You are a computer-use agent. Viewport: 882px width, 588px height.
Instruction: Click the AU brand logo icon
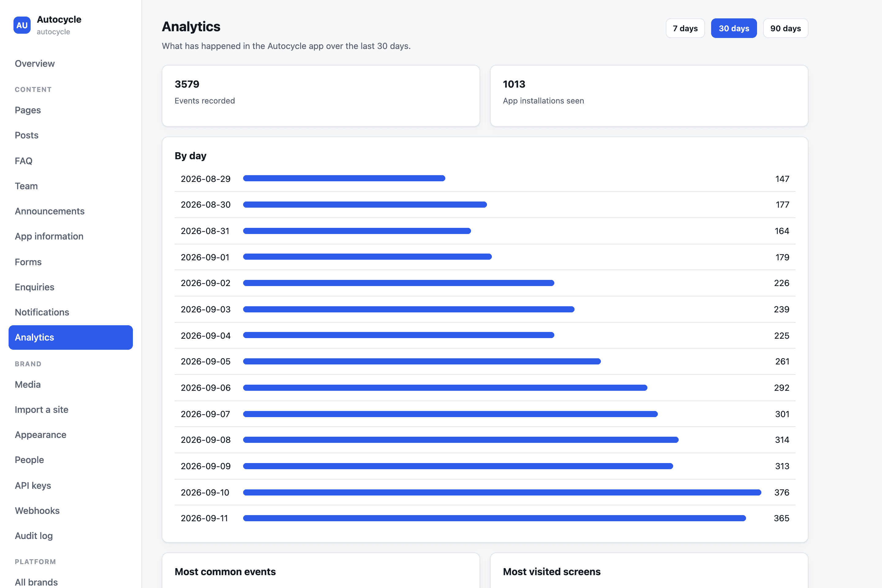click(22, 25)
